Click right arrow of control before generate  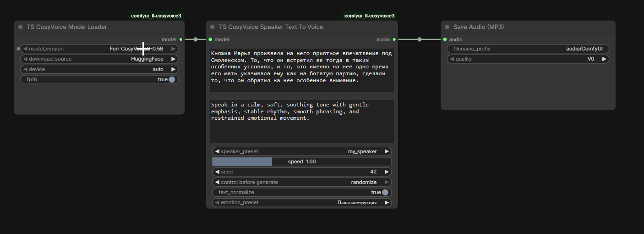pos(387,182)
